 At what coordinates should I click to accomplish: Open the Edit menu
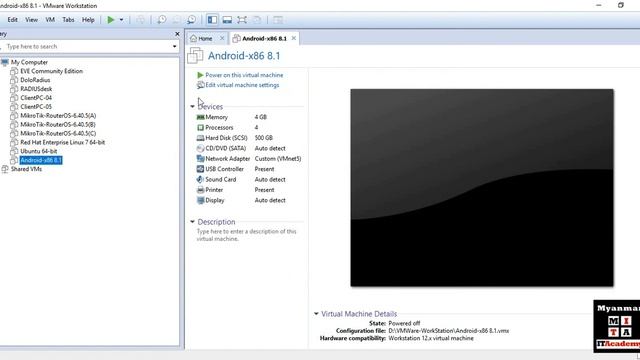pos(13,20)
